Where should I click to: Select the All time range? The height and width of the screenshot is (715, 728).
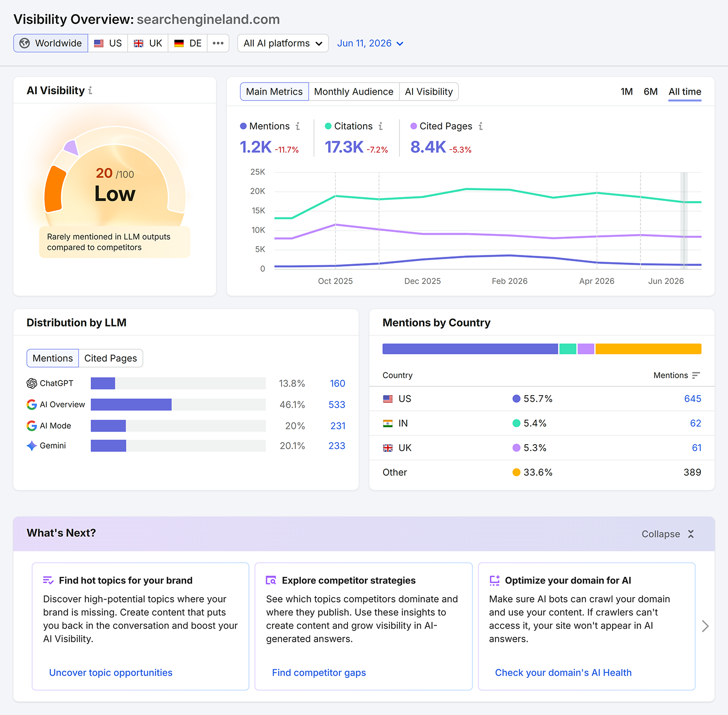point(685,92)
